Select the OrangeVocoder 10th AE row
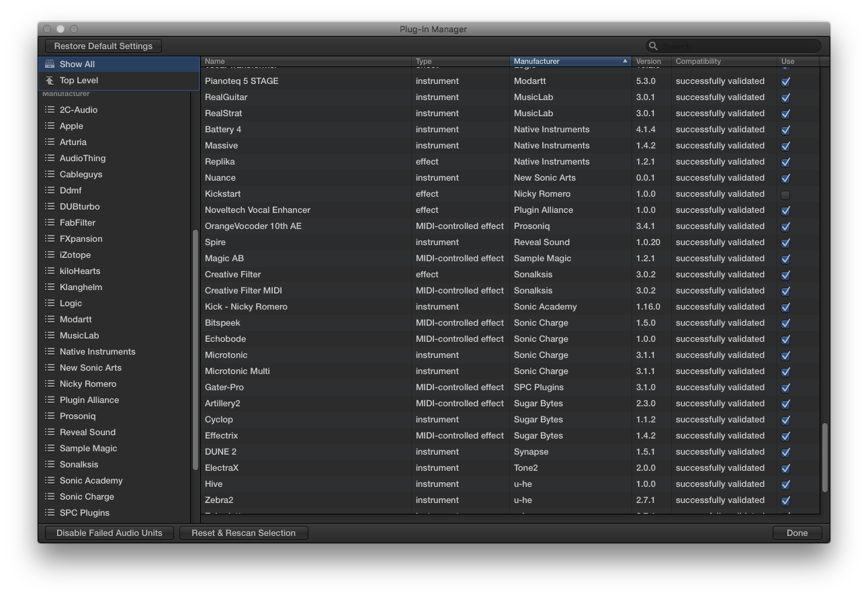Viewport: 868px width, 597px height. [510, 226]
